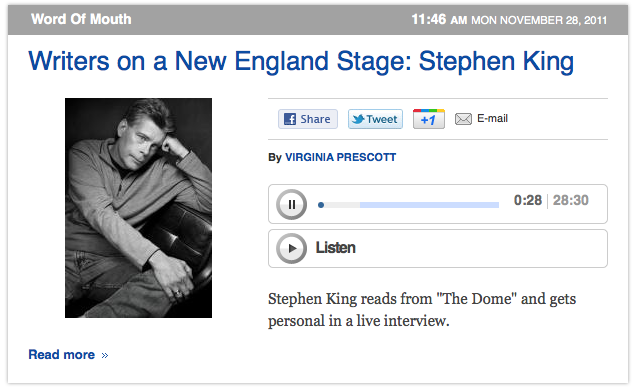Click the double chevron beside Read more

(105, 356)
